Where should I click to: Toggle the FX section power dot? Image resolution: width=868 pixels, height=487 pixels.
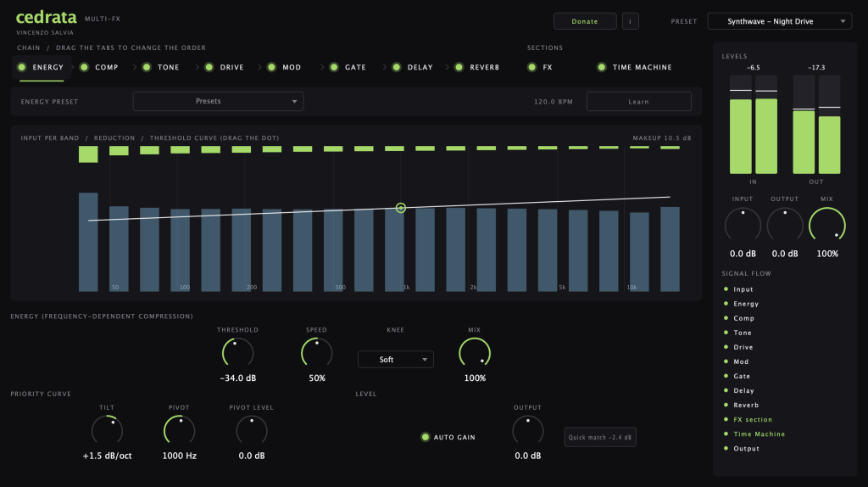tap(532, 67)
